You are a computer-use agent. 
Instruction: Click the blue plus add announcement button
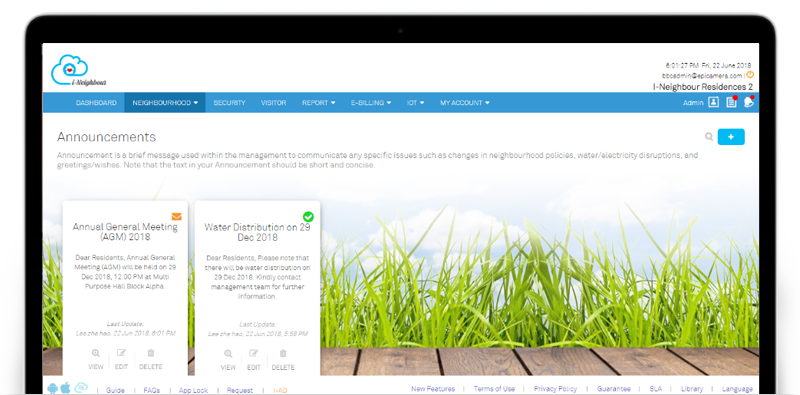[x=731, y=137]
